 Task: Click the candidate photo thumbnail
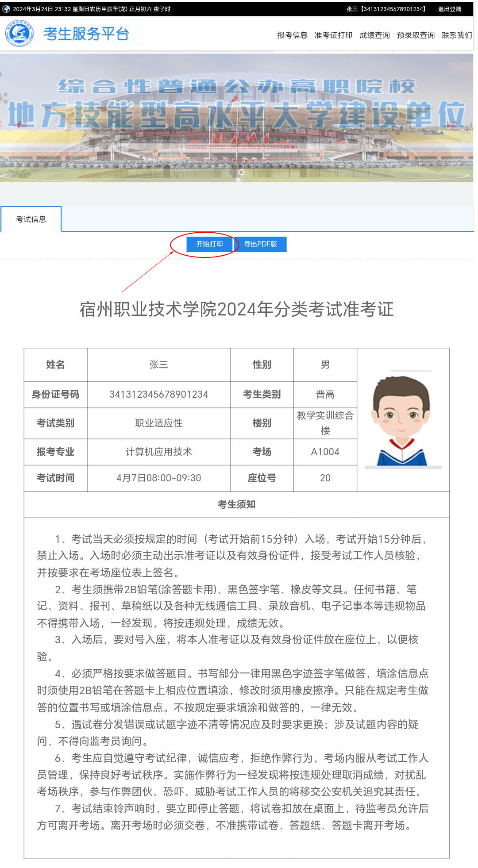click(403, 420)
